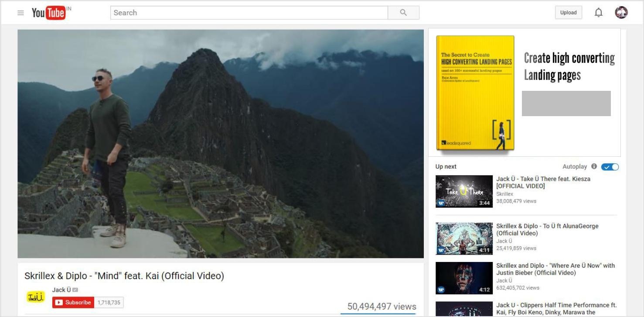Open the 'Skrillex & Diplo - To Ü' title link

click(x=547, y=230)
